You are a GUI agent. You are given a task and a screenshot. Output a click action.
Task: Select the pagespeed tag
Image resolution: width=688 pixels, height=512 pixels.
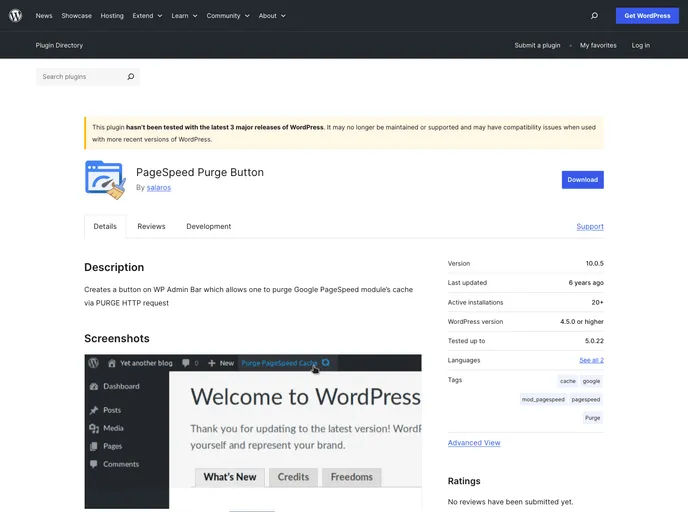585,400
